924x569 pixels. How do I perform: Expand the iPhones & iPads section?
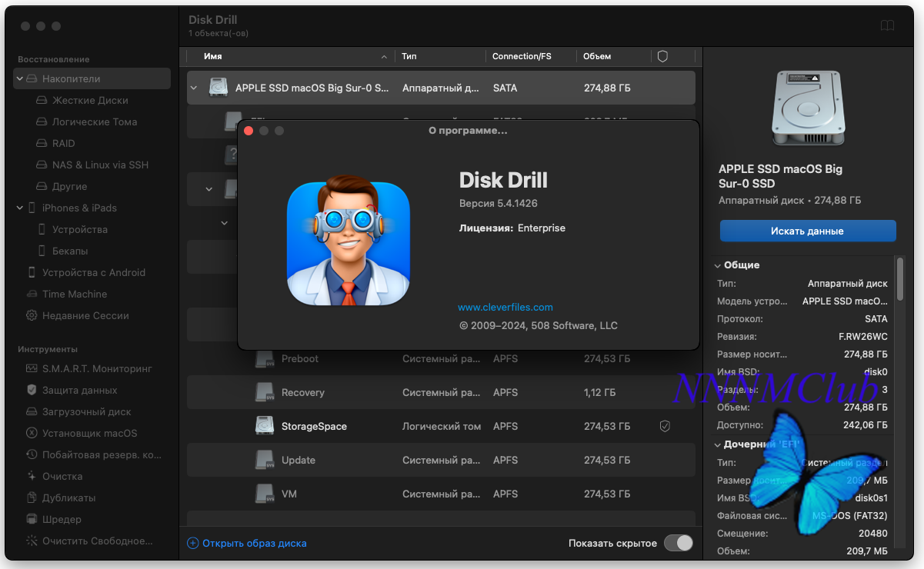pyautogui.click(x=20, y=208)
